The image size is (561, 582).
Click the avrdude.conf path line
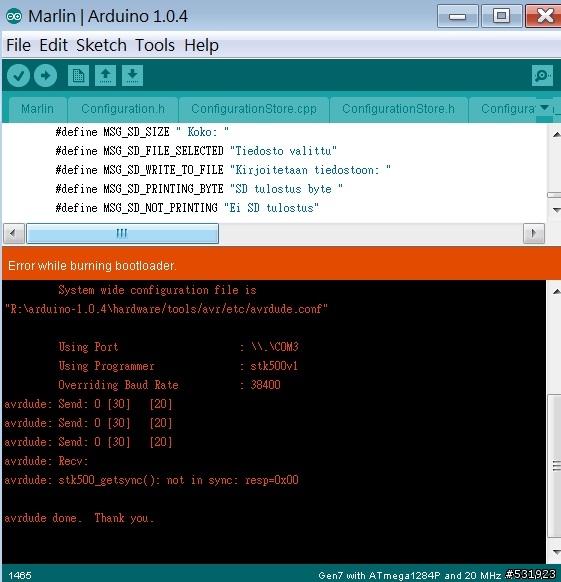click(166, 309)
